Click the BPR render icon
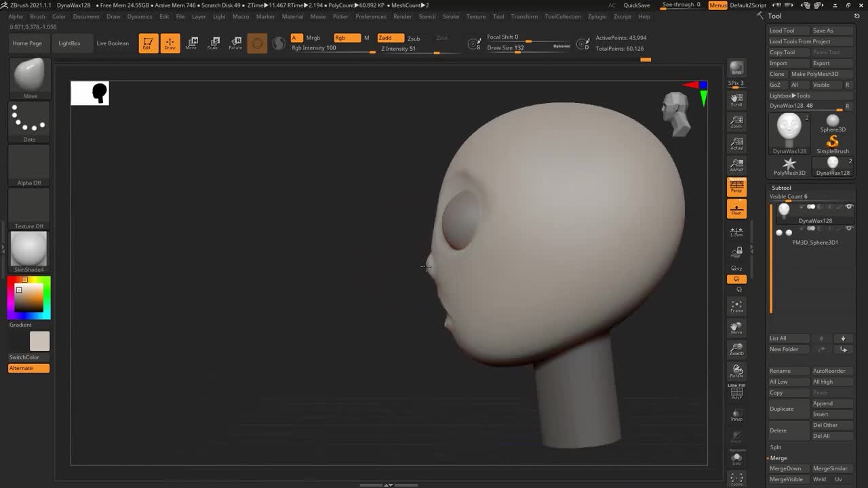This screenshot has width=868, height=488. [x=736, y=68]
